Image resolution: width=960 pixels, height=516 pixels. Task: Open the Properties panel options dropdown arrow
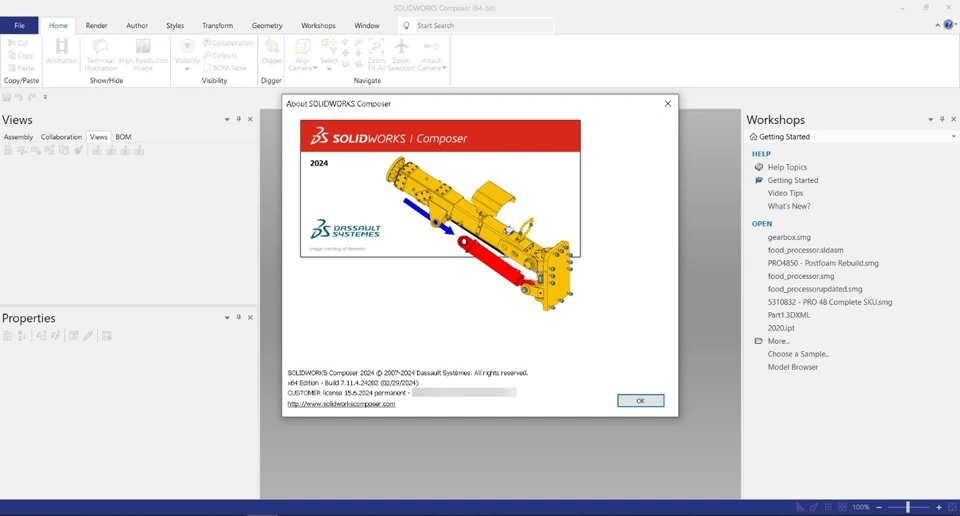[227, 318]
